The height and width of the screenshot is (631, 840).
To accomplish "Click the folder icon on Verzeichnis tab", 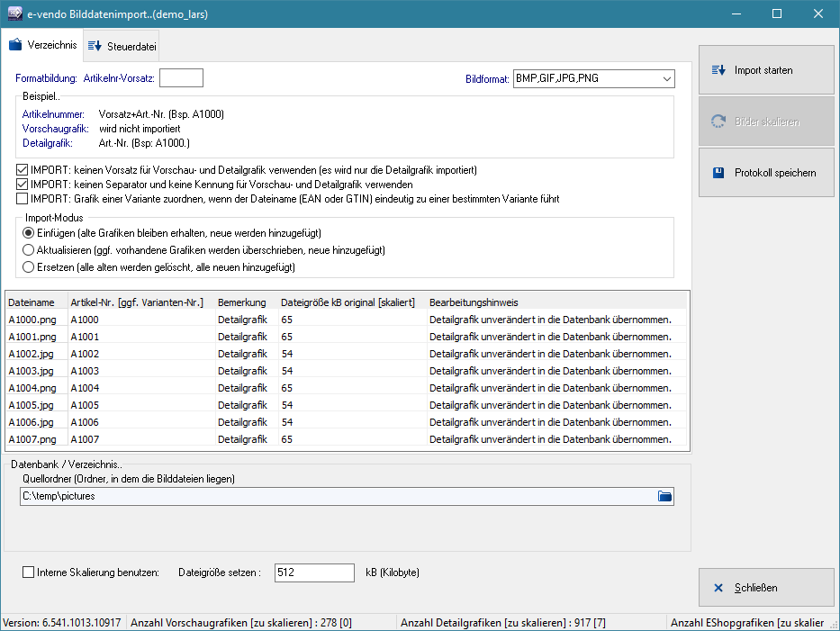I will pos(15,45).
